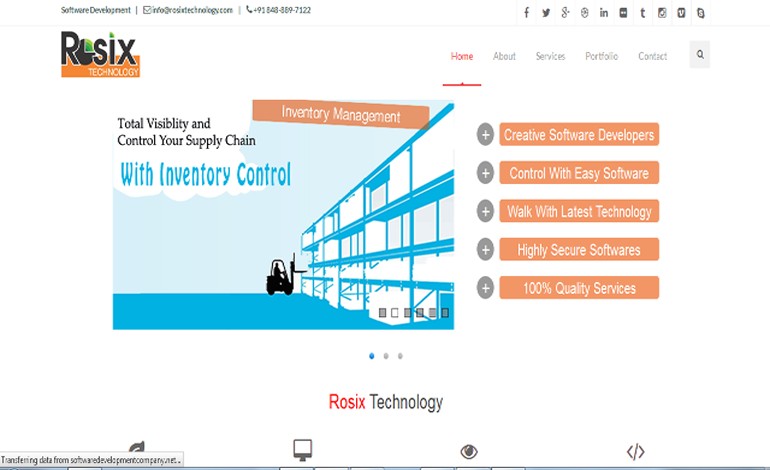Click the phone number +91 848-889-7122

(x=282, y=10)
